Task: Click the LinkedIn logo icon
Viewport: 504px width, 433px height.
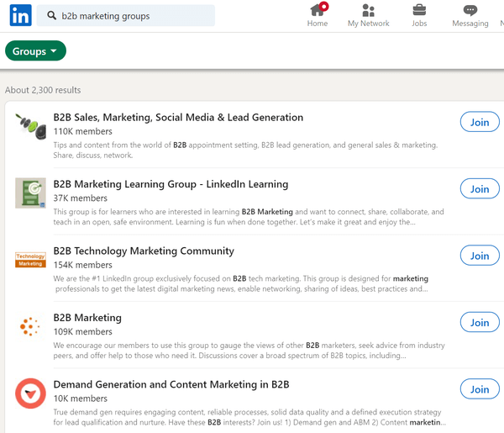Action: click(20, 15)
